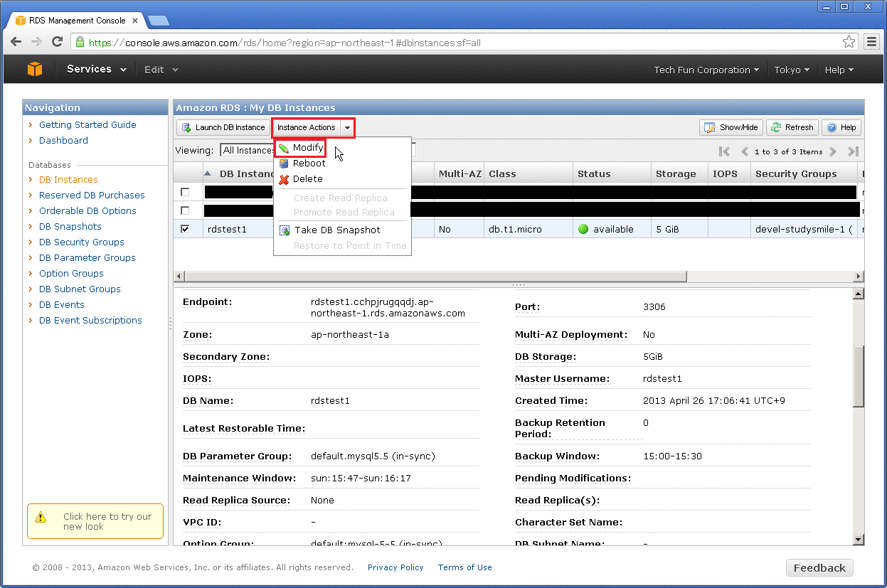Open DB Security Groups
887x588 pixels.
[82, 242]
